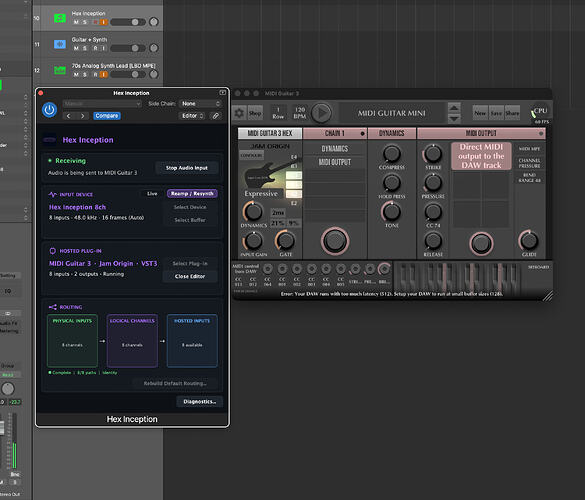Go to next plugin preset arrow
The width and height of the screenshot is (585, 500).
click(x=83, y=116)
